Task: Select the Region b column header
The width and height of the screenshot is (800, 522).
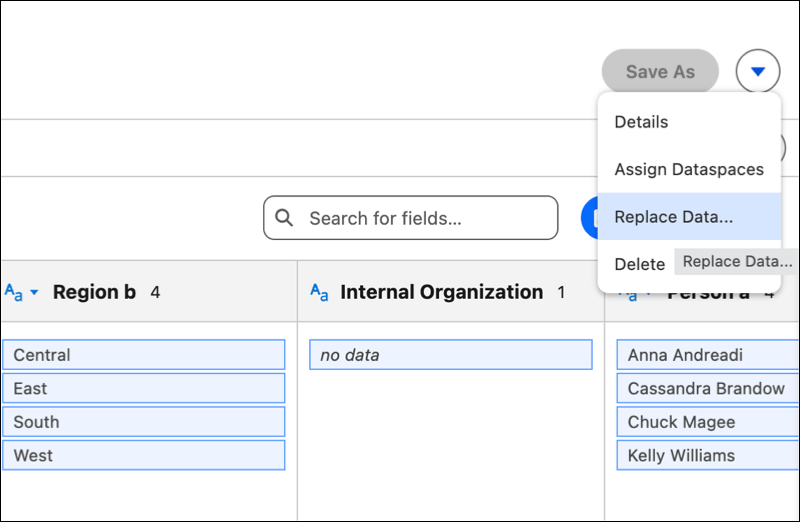Action: click(149, 292)
